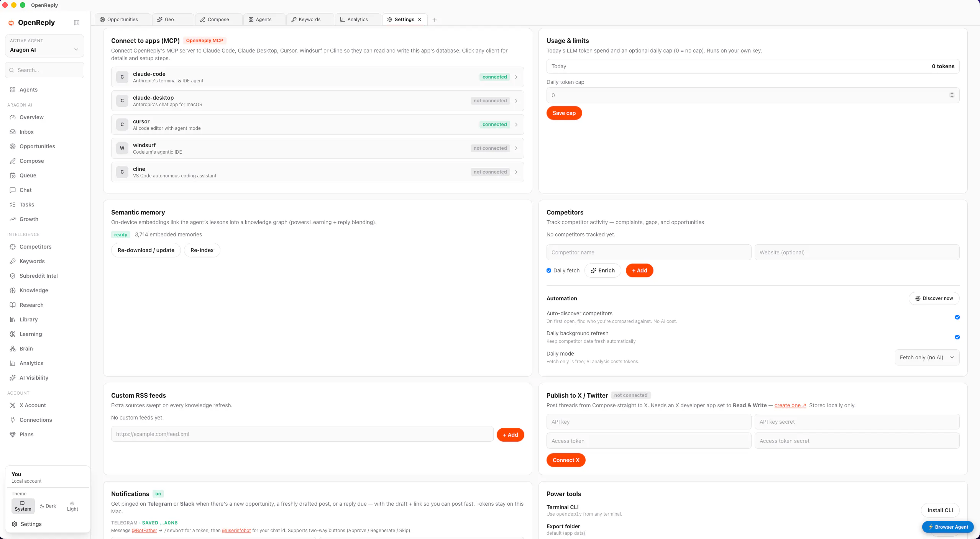The width and height of the screenshot is (980, 539).
Task: Expand the cursor connection row
Action: point(317,125)
